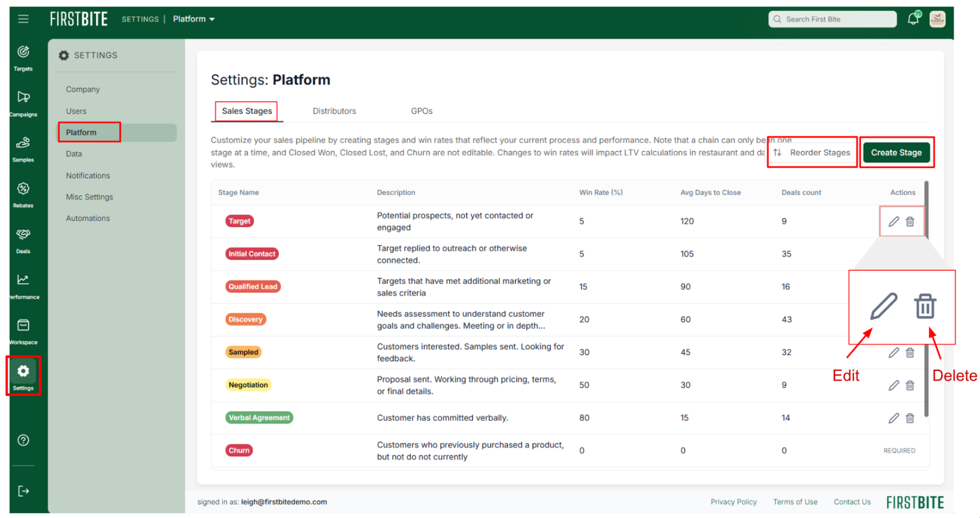This screenshot has height=518, width=980.
Task: Open Performance in the left sidebar
Action: point(23,286)
